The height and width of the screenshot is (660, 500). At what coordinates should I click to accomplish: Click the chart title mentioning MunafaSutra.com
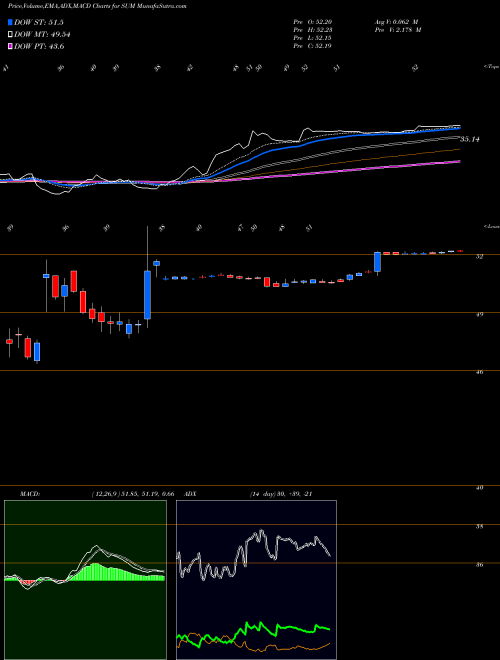click(x=98, y=6)
